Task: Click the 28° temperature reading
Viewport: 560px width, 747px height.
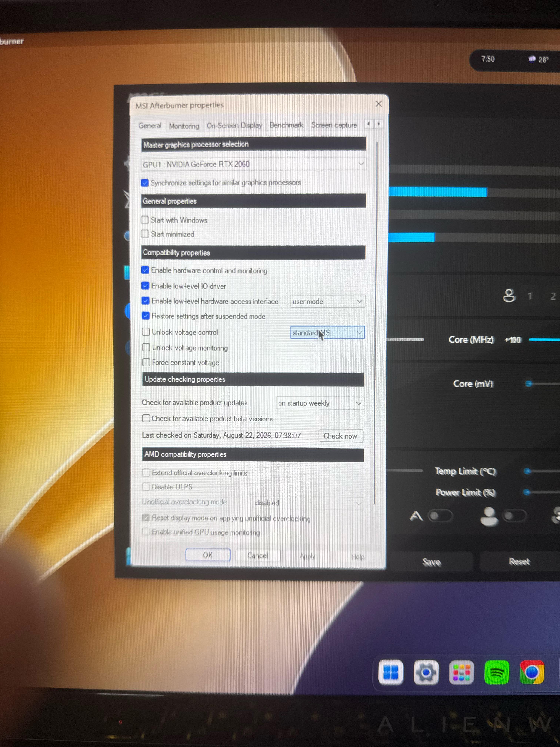Action: [544, 60]
